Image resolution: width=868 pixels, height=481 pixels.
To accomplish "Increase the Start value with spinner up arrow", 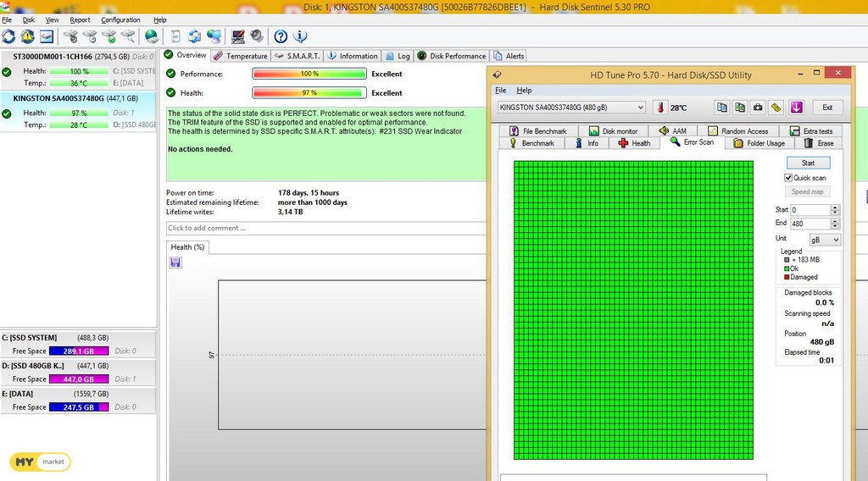I will tap(835, 207).
